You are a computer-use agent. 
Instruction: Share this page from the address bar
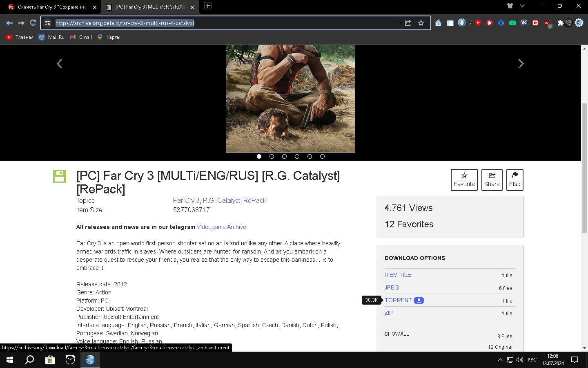pos(408,23)
